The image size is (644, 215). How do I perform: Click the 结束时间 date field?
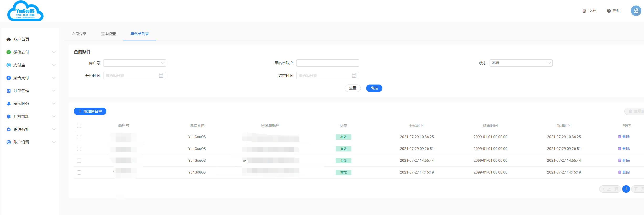coord(328,76)
